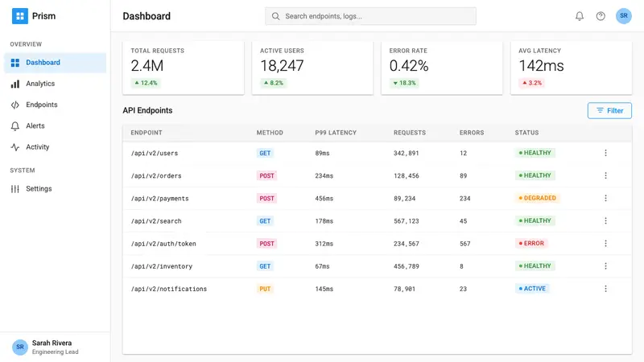Open the notifications bell in header
The width and height of the screenshot is (644, 362).
tap(579, 16)
